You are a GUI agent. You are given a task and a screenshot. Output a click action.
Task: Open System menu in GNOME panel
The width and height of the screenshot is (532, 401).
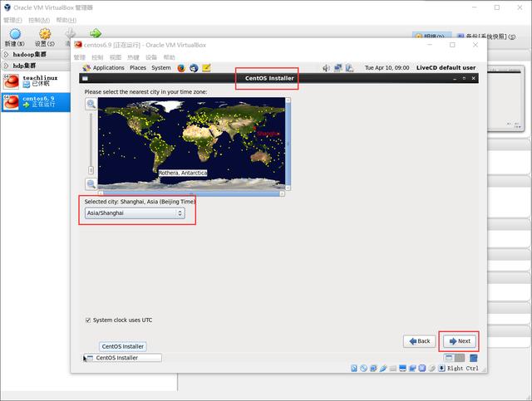[x=160, y=68]
